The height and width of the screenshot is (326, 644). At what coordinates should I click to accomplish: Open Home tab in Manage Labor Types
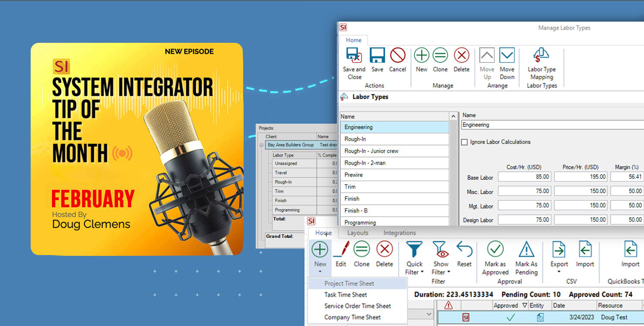tap(353, 40)
